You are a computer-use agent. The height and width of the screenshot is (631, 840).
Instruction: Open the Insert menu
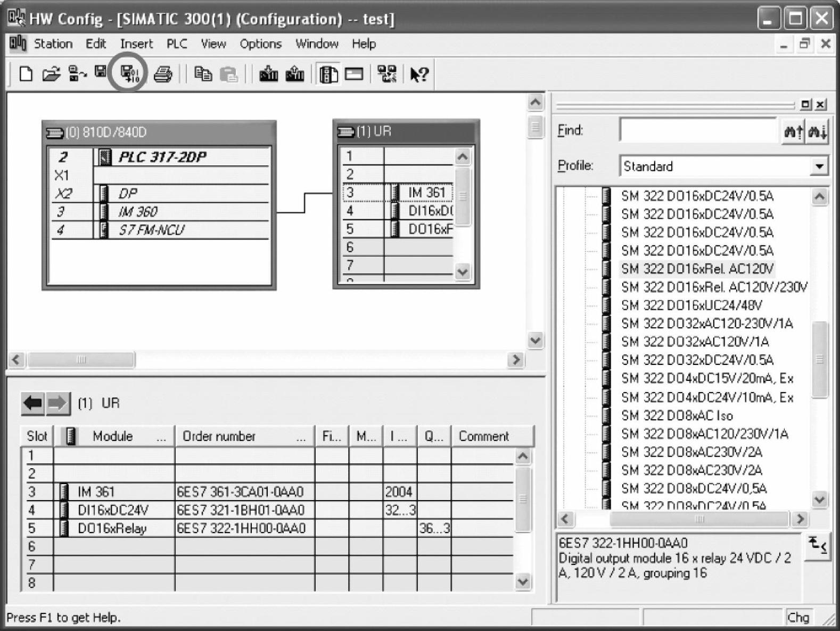(x=136, y=44)
